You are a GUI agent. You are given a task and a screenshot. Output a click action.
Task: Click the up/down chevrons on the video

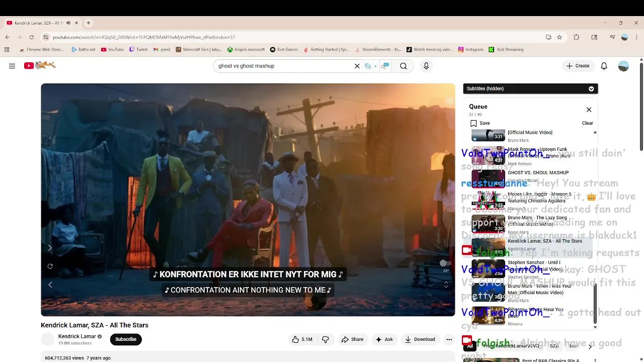[x=446, y=285]
